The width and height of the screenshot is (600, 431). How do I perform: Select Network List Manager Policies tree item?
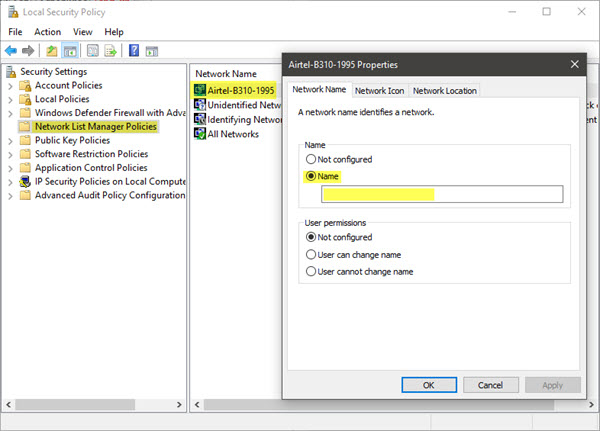[x=96, y=126]
